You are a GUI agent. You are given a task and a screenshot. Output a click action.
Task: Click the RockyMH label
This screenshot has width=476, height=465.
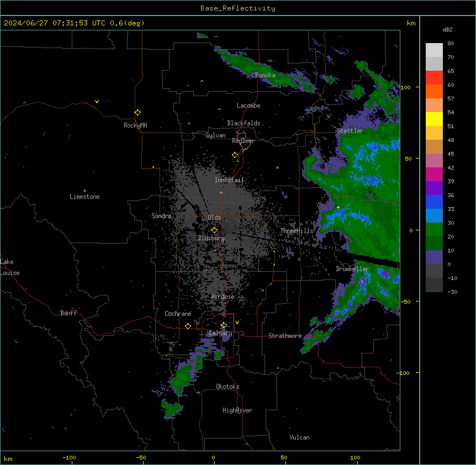(x=135, y=125)
